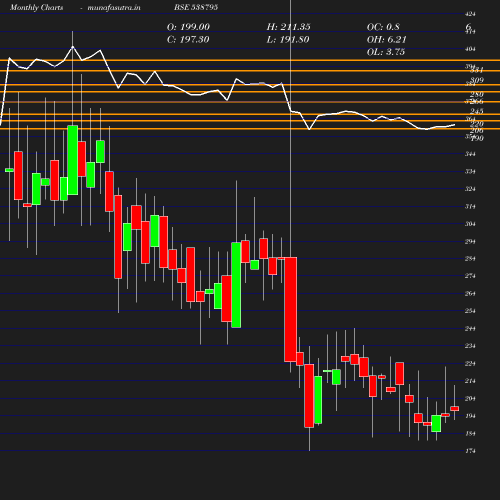Image resolution: width=500 pixels, height=500 pixels.
Task: Click the 204 price axis label
Action: point(470,398)
